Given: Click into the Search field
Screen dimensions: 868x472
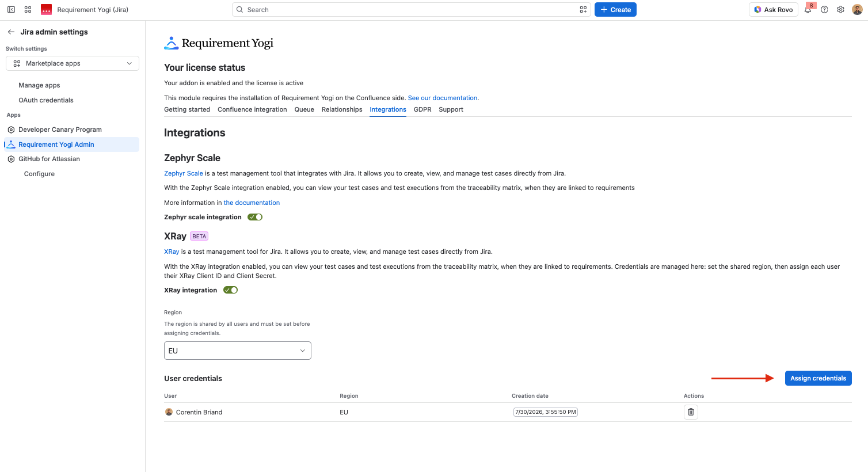Looking at the screenshot, I should pyautogui.click(x=412, y=10).
